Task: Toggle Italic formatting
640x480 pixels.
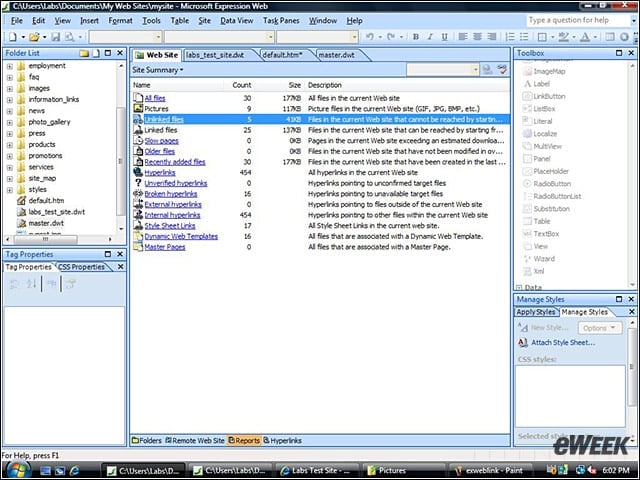Action: pos(430,37)
